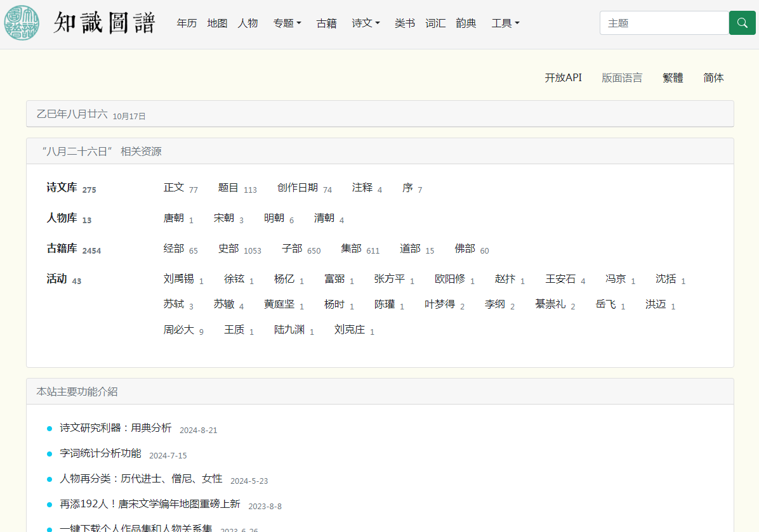This screenshot has width=759, height=532.
Task: Click the 开放API link
Action: click(563, 78)
